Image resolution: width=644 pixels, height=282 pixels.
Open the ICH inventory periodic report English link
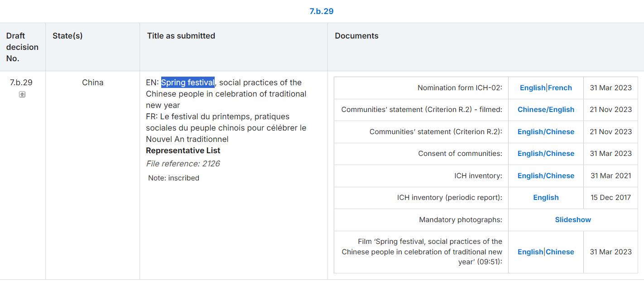546,198
